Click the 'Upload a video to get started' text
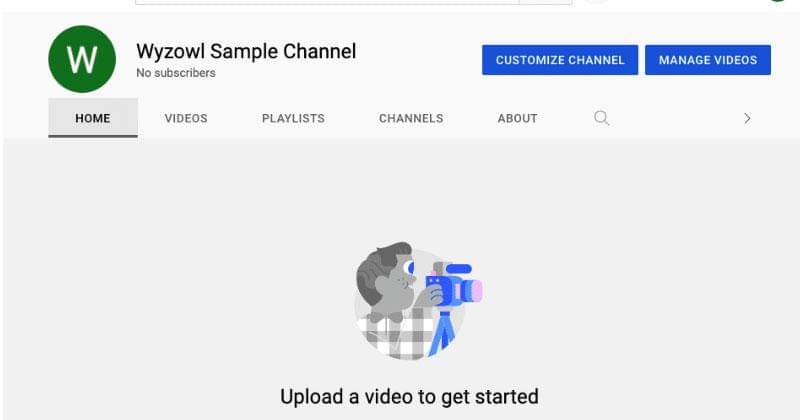The image size is (800, 420). pyautogui.click(x=409, y=396)
